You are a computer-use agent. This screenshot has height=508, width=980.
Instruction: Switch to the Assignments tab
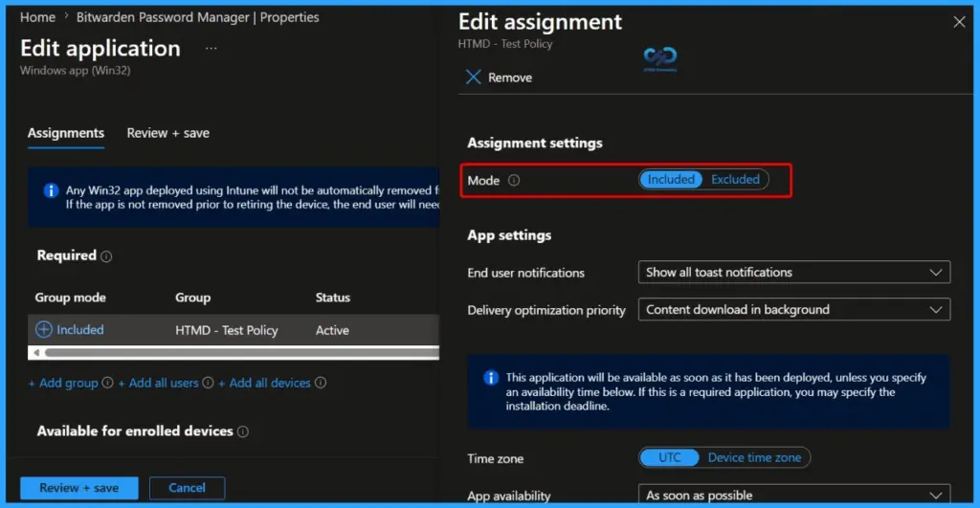tap(66, 133)
